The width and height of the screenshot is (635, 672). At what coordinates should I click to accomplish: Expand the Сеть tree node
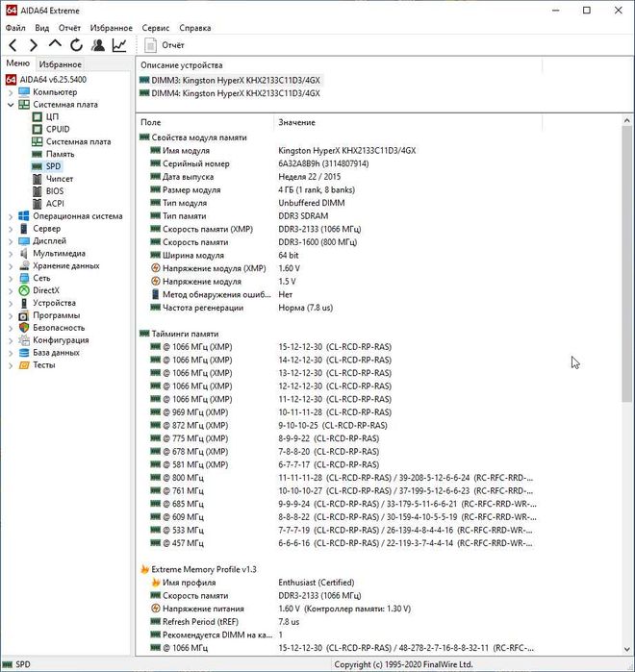click(x=11, y=279)
